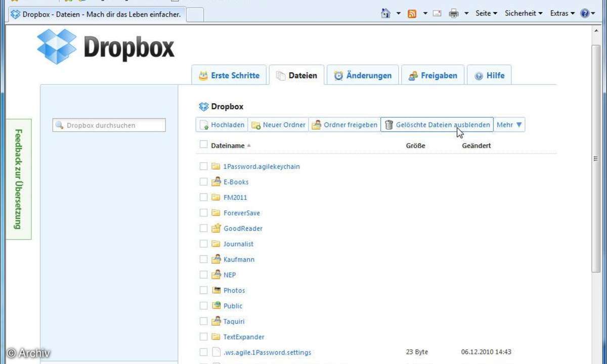The image size is (607, 364).
Task: Click the browser Home icon
Action: pyautogui.click(x=385, y=14)
